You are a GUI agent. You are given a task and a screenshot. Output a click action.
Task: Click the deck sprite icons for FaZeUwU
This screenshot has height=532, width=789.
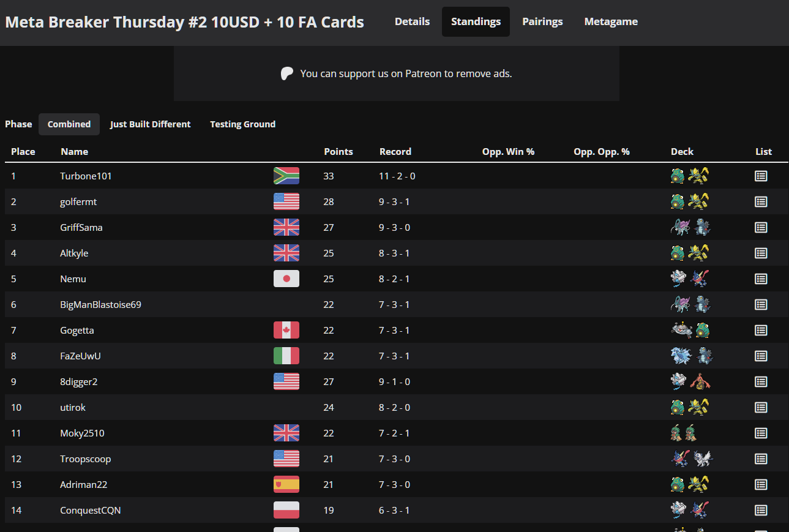point(692,356)
